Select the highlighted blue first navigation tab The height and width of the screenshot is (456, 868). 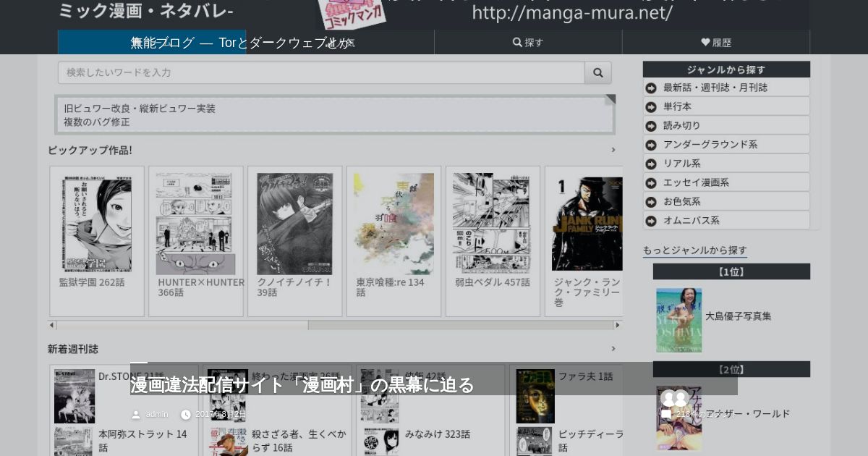[152, 42]
